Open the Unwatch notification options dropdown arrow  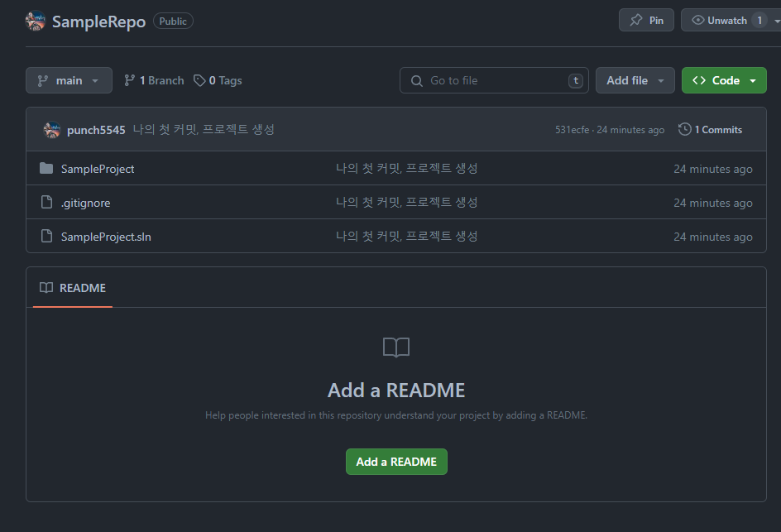(x=777, y=21)
